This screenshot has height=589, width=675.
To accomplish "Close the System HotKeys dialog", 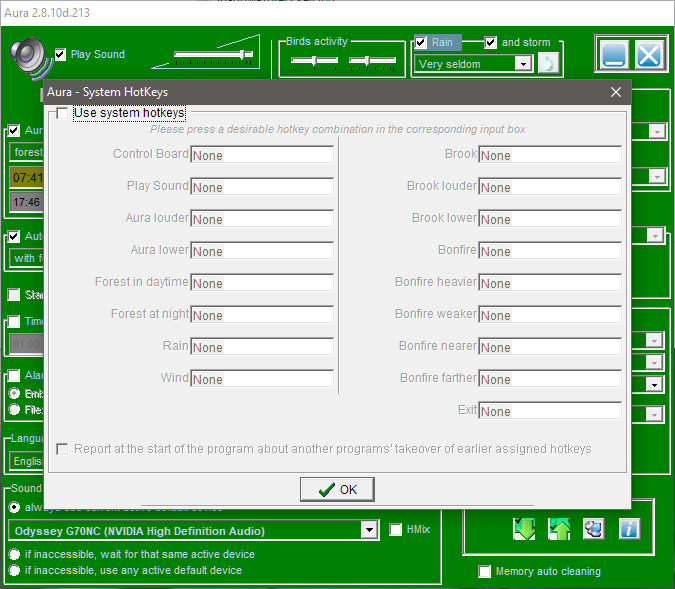I will click(615, 92).
